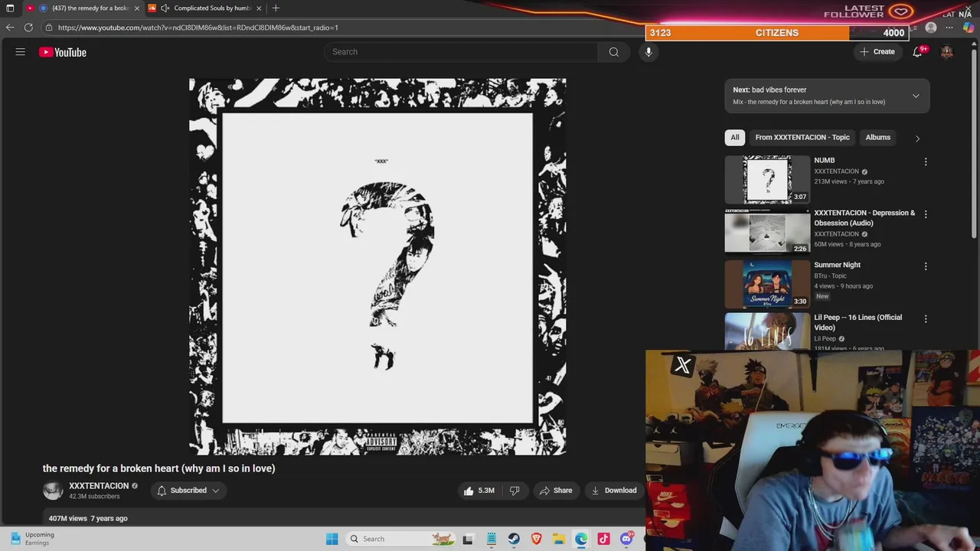Expand the subscription notification dropdown chevron

(216, 491)
